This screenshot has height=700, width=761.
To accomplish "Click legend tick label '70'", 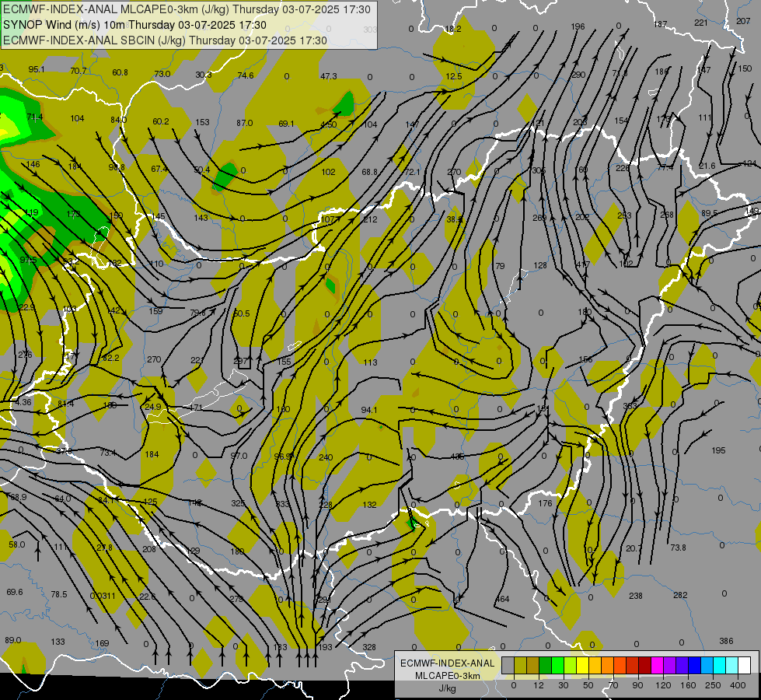I will tap(613, 685).
